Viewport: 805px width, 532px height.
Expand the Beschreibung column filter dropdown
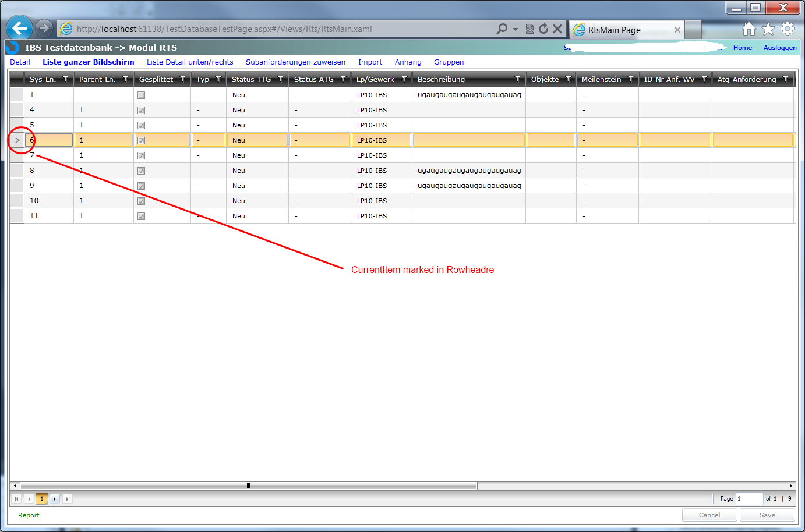[518, 79]
